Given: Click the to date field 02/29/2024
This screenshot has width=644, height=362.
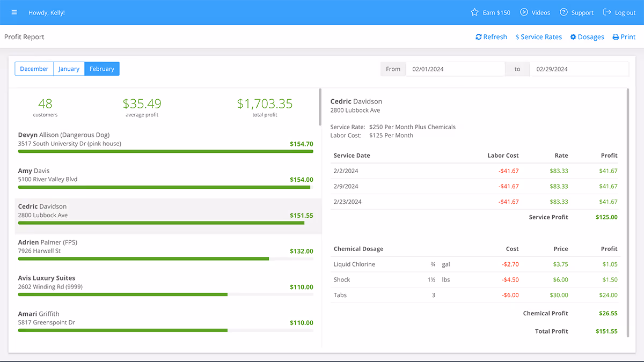Looking at the screenshot, I should [x=579, y=69].
